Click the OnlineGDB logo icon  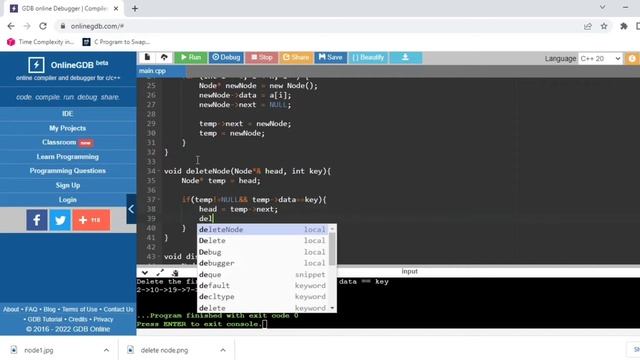coord(36,65)
